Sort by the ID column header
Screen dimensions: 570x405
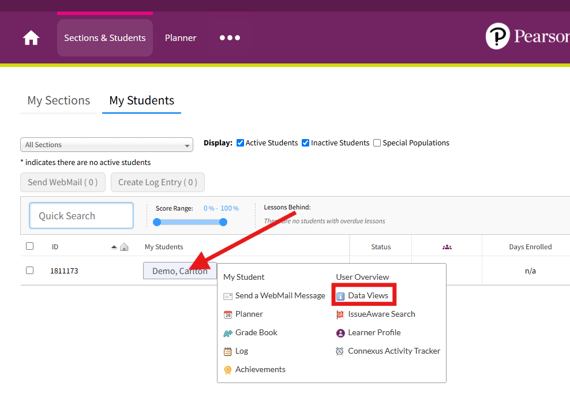pyautogui.click(x=55, y=247)
